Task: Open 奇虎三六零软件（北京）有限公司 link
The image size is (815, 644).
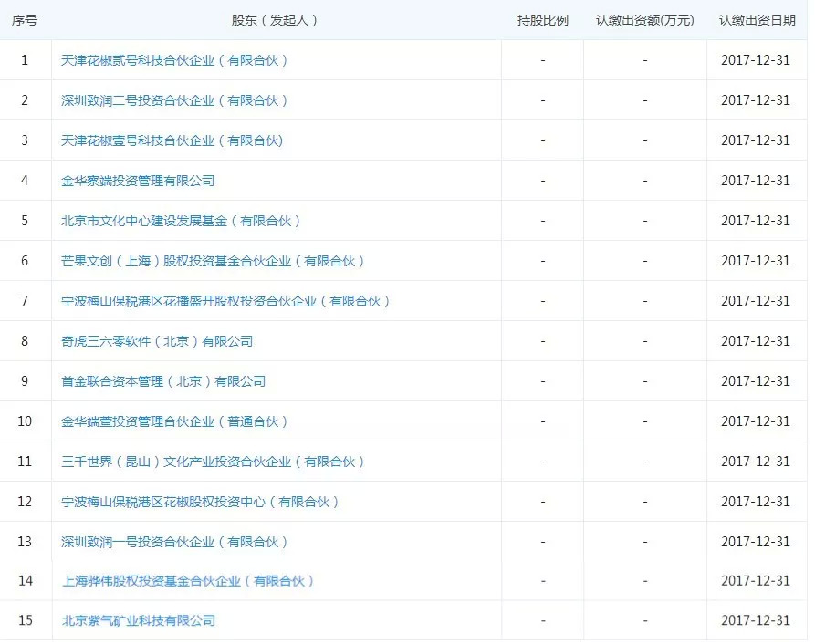Action: point(157,341)
